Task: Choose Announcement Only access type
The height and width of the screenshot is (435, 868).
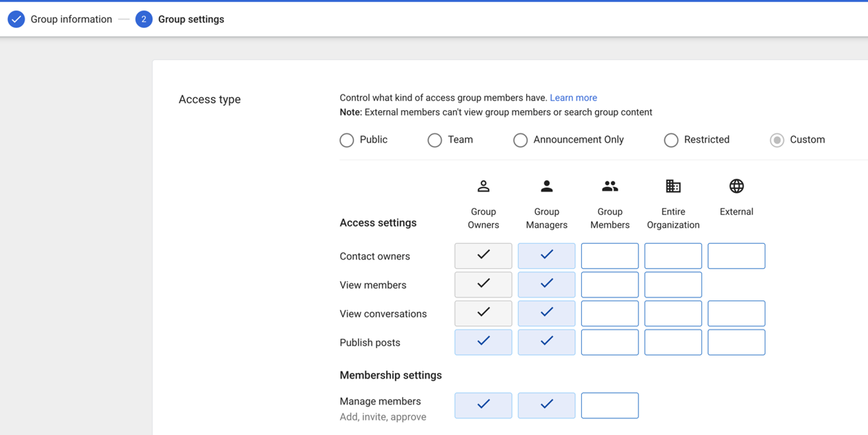Action: coord(520,140)
